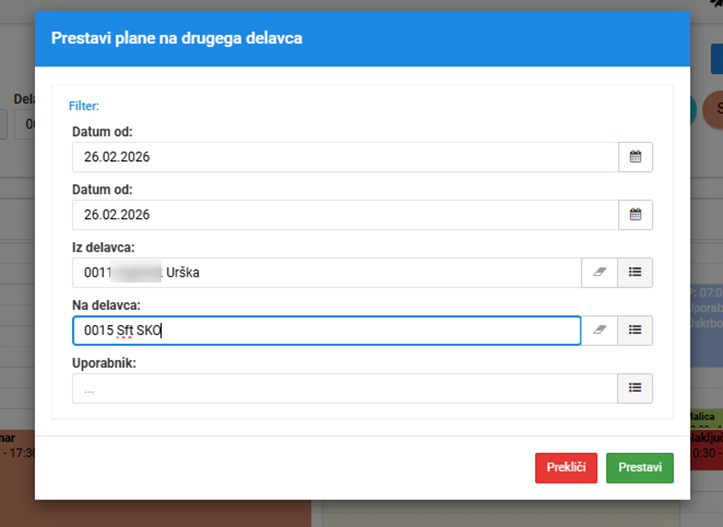
Task: Select the green Malica schedule block
Action: [704, 416]
